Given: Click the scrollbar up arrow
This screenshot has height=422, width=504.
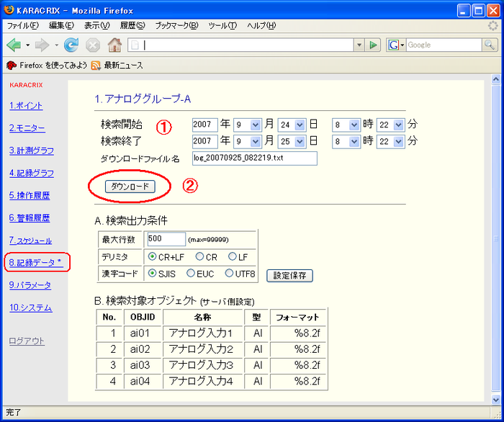Looking at the screenshot, I should pos(496,79).
